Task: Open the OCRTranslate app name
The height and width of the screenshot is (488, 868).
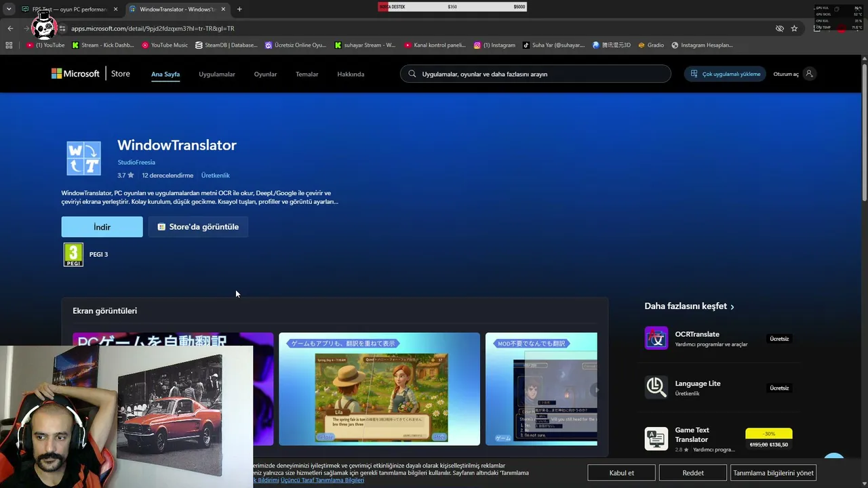Action: pos(697,334)
